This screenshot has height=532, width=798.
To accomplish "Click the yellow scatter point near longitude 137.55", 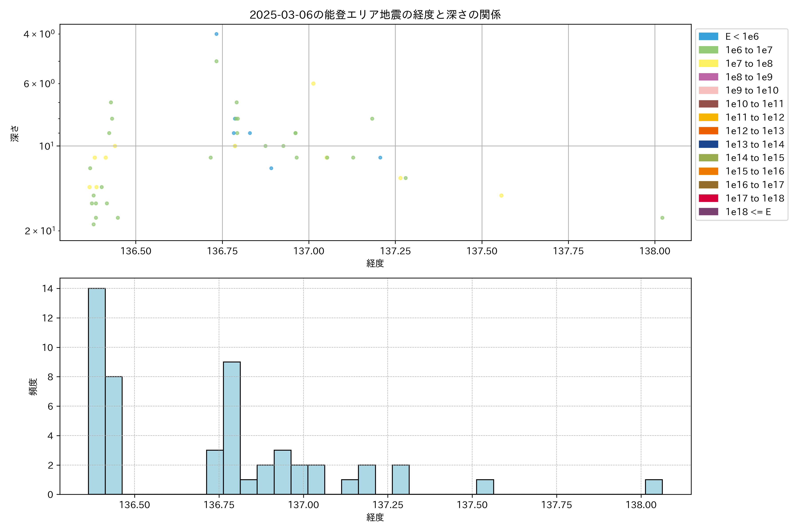I will pyautogui.click(x=501, y=196).
